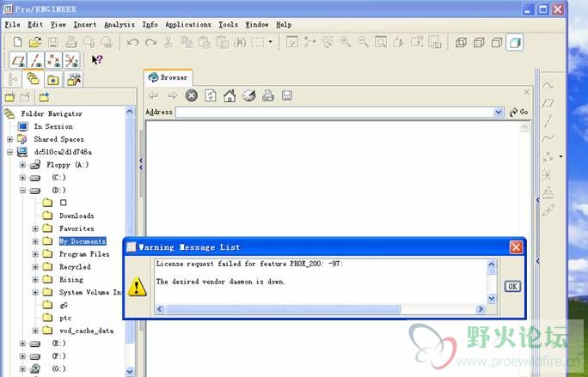
Task: Expand the Favorites folder
Action: [x=35, y=228]
